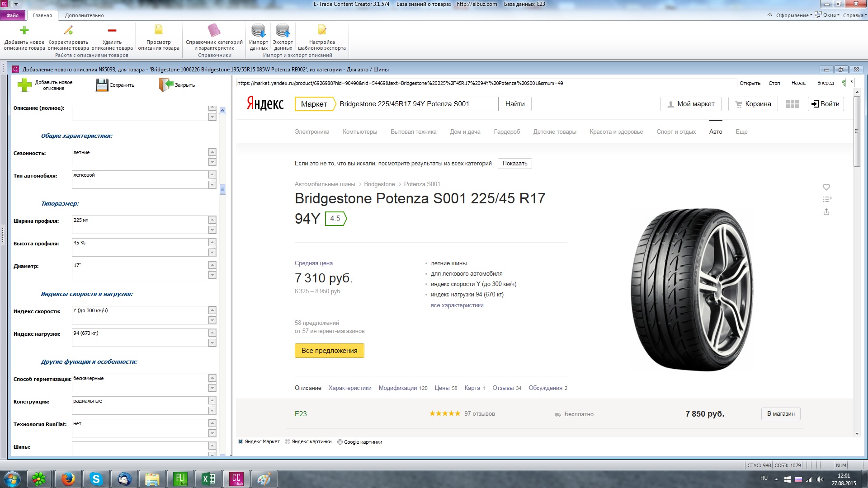Open export template settings icon

[x=322, y=30]
